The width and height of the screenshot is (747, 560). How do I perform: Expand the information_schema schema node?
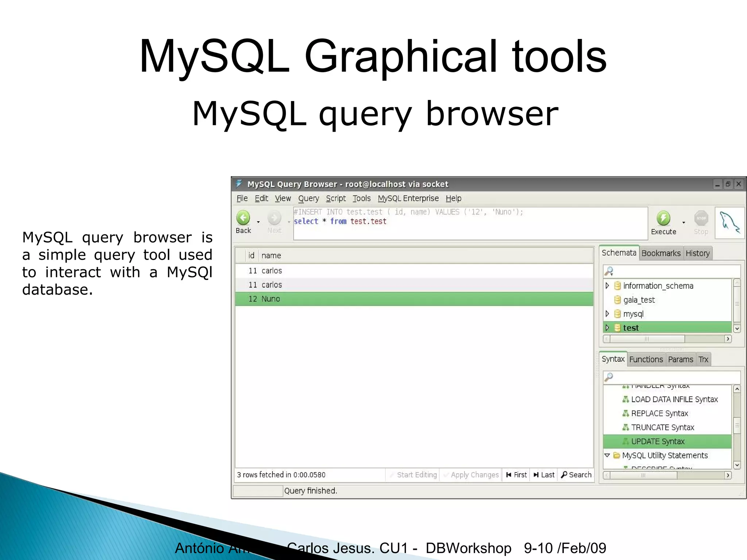[607, 285]
